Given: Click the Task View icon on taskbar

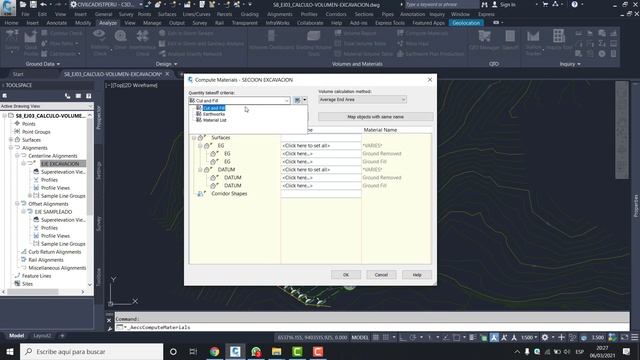Looking at the screenshot, I should 193,351.
